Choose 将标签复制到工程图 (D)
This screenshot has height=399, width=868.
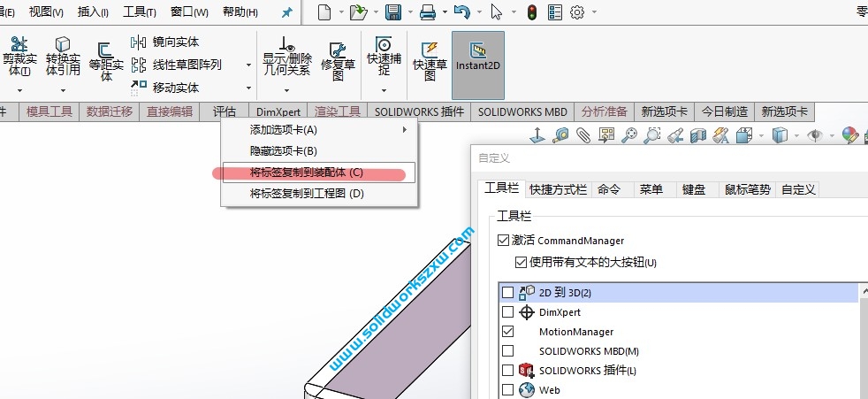319,194
